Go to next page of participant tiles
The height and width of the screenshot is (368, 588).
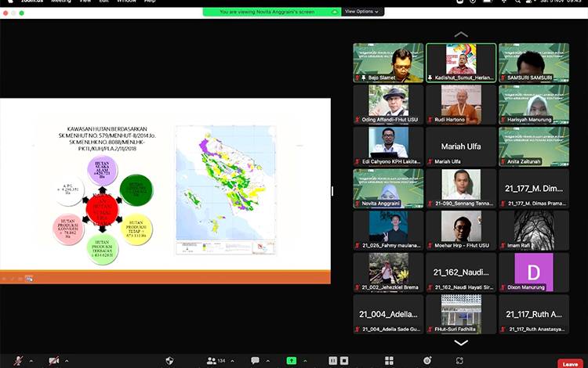point(461,342)
